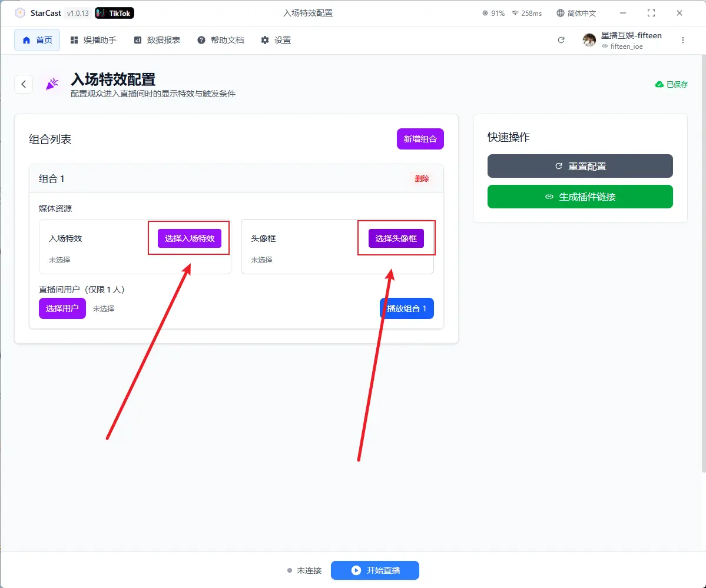
Task: Click the vertical scrollbar on the right
Action: 703,265
